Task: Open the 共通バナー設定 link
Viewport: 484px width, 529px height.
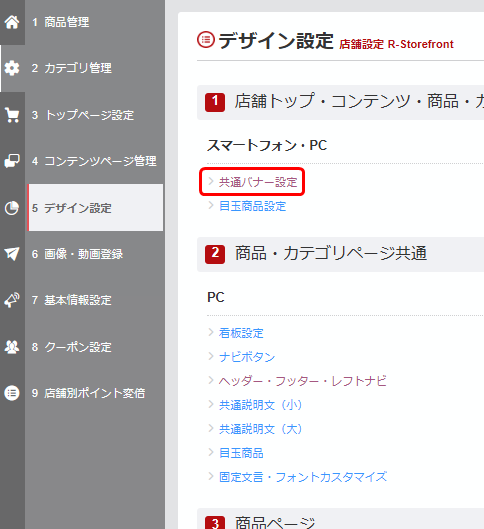Action: coord(258,182)
